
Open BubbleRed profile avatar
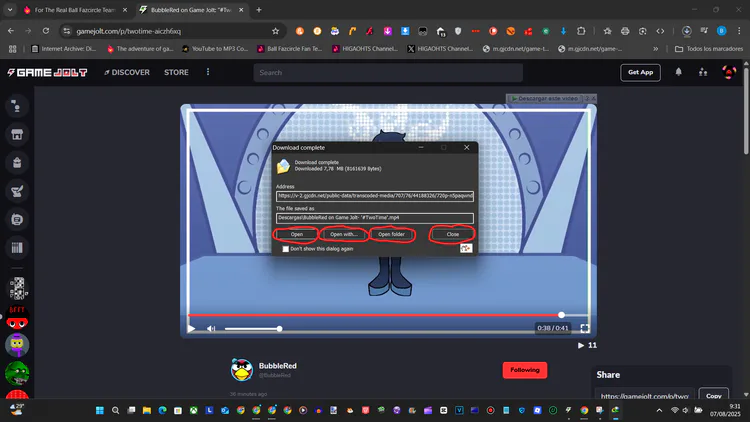[x=242, y=369]
